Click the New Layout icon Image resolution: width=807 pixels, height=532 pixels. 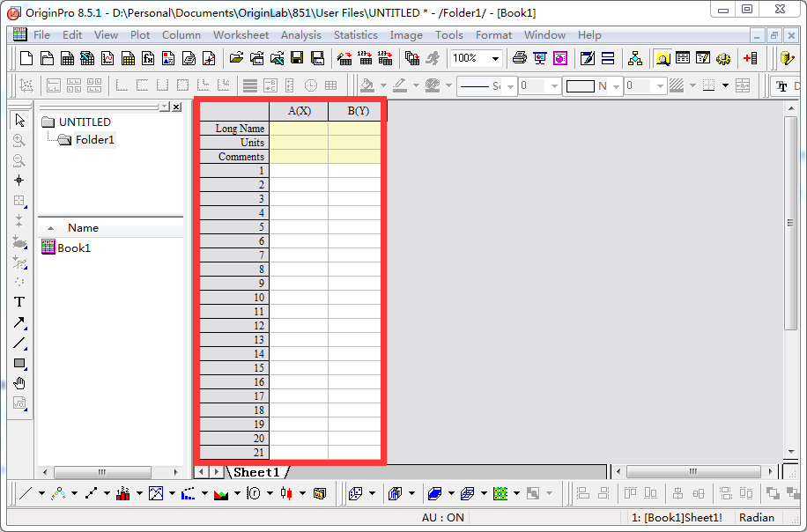click(168, 58)
